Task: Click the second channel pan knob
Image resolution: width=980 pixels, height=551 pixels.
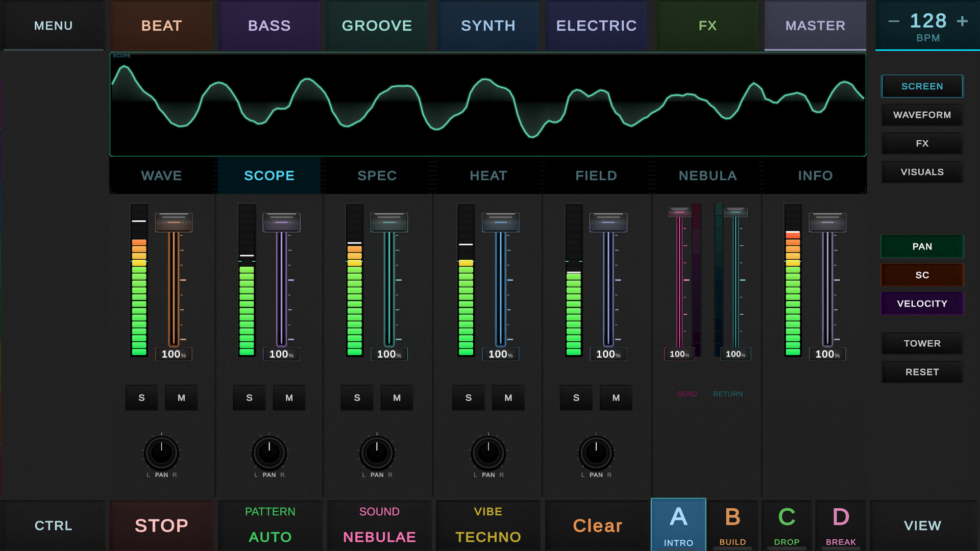Action: [x=269, y=453]
